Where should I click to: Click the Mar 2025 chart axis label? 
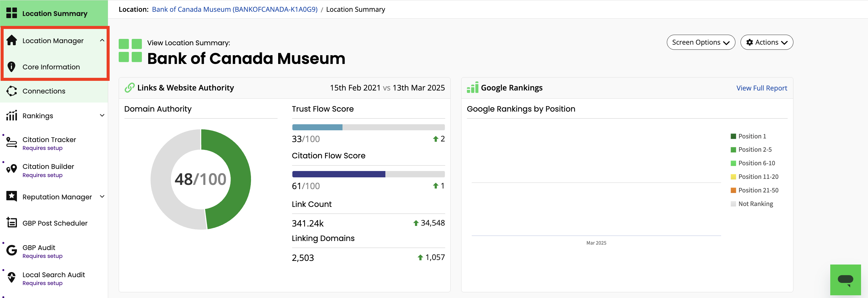click(x=596, y=243)
